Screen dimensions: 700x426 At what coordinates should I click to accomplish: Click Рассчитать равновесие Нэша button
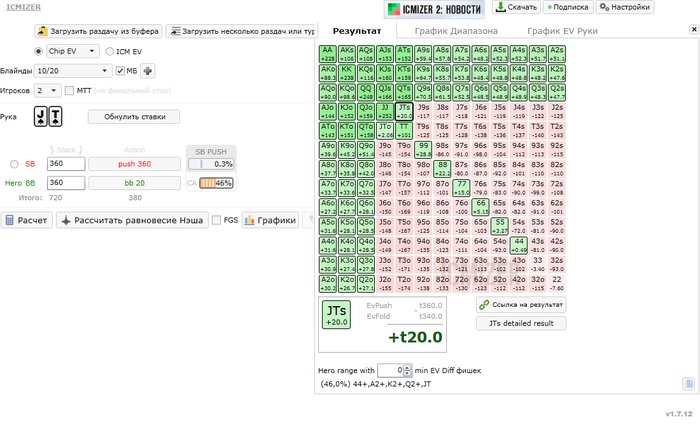(132, 220)
